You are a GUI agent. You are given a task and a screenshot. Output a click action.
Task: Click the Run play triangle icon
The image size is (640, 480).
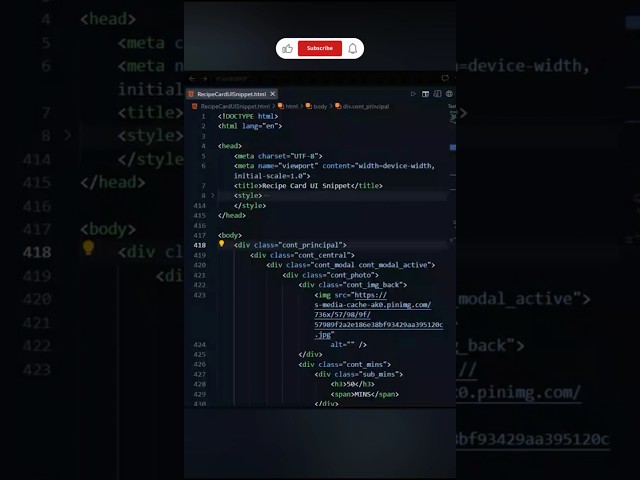tap(413, 94)
